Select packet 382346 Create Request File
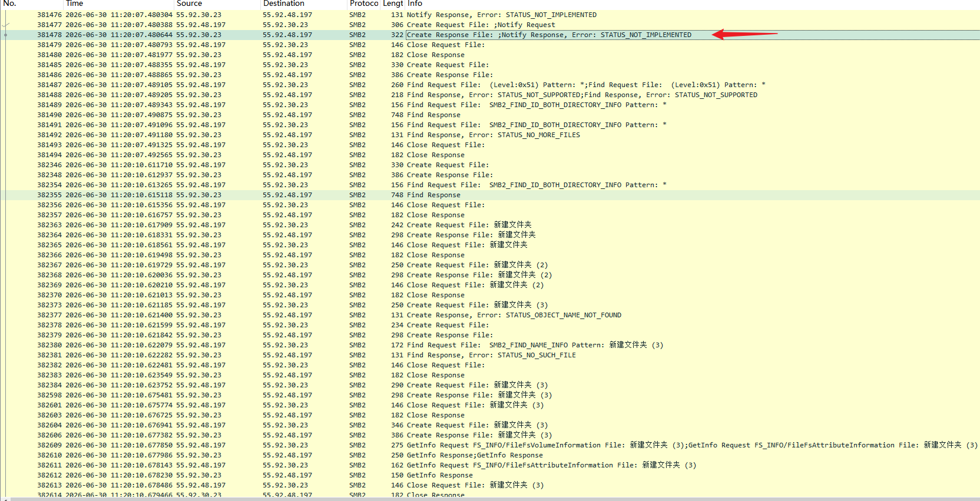This screenshot has width=980, height=501. [x=490, y=165]
